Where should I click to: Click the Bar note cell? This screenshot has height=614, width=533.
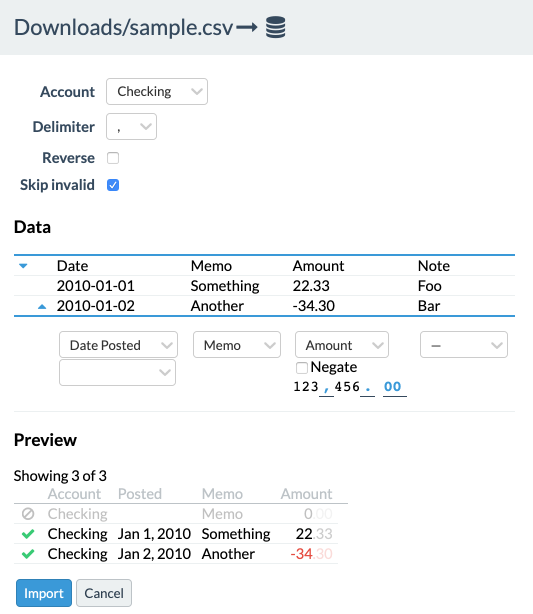429,306
